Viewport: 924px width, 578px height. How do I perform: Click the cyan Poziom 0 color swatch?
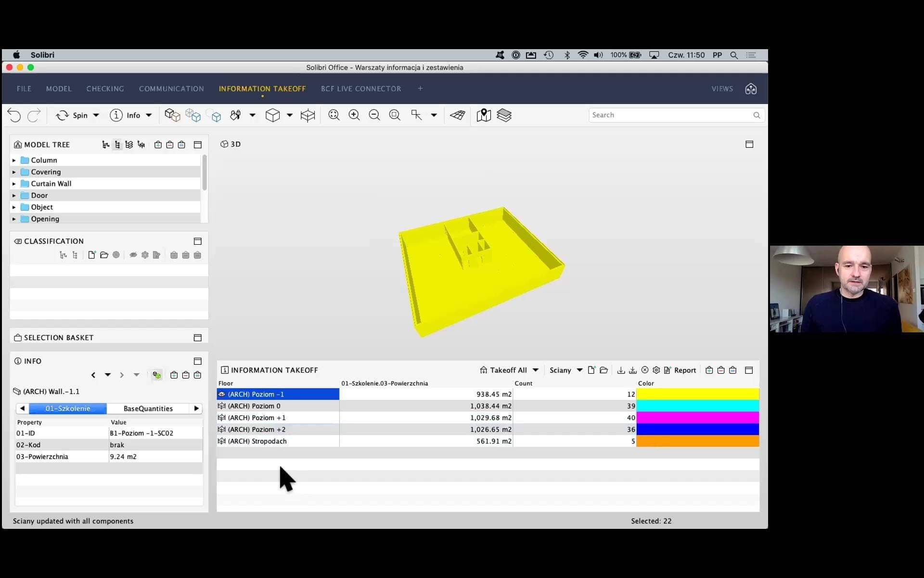point(697,406)
